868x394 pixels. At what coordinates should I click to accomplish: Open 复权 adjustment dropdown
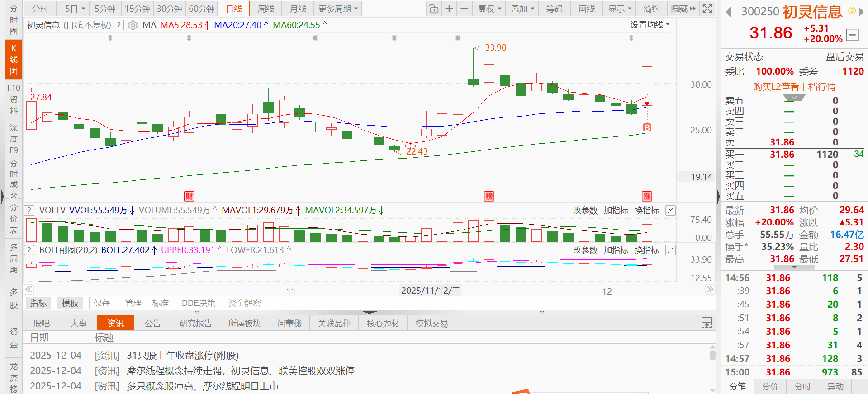pos(489,9)
